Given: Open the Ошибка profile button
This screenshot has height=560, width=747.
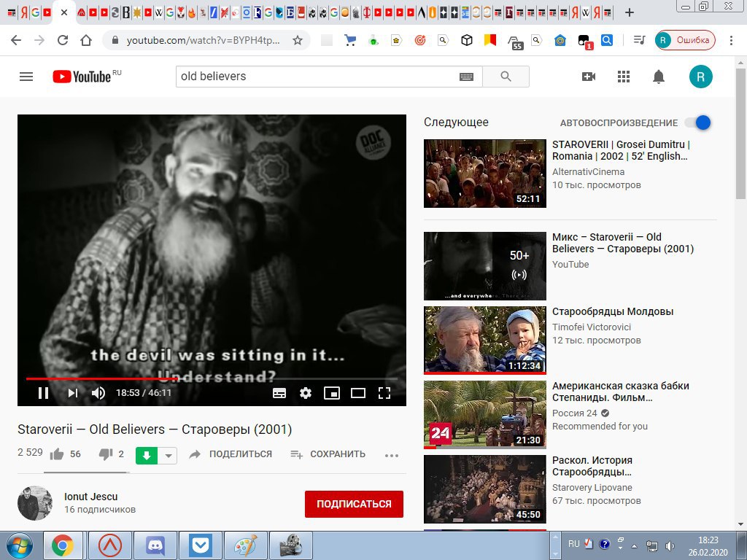Looking at the screenshot, I should pyautogui.click(x=685, y=41).
